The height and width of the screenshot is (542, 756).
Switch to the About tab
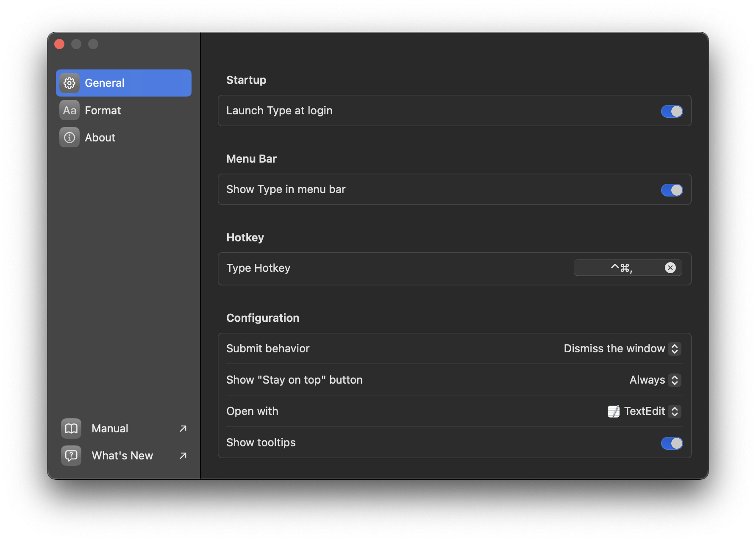pyautogui.click(x=124, y=138)
